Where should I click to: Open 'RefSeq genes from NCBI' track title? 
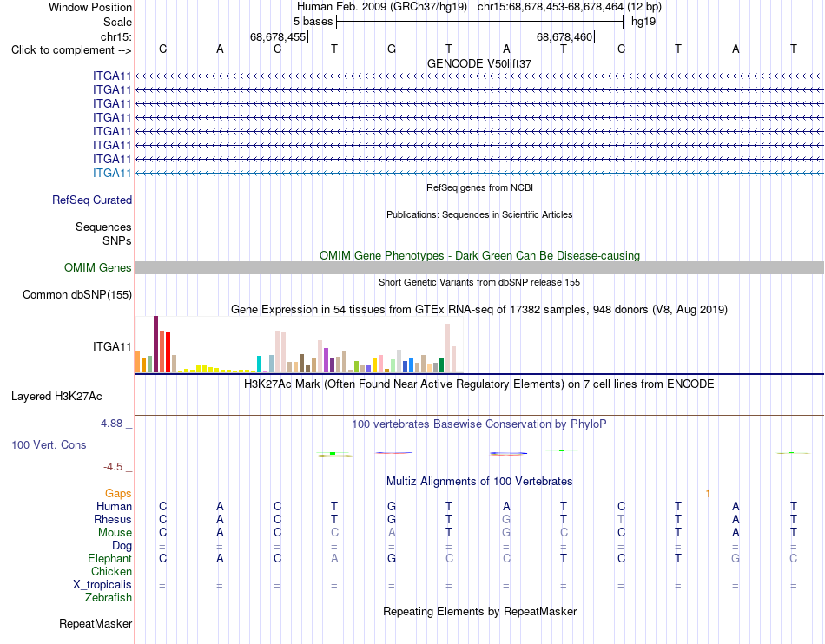coord(479,187)
